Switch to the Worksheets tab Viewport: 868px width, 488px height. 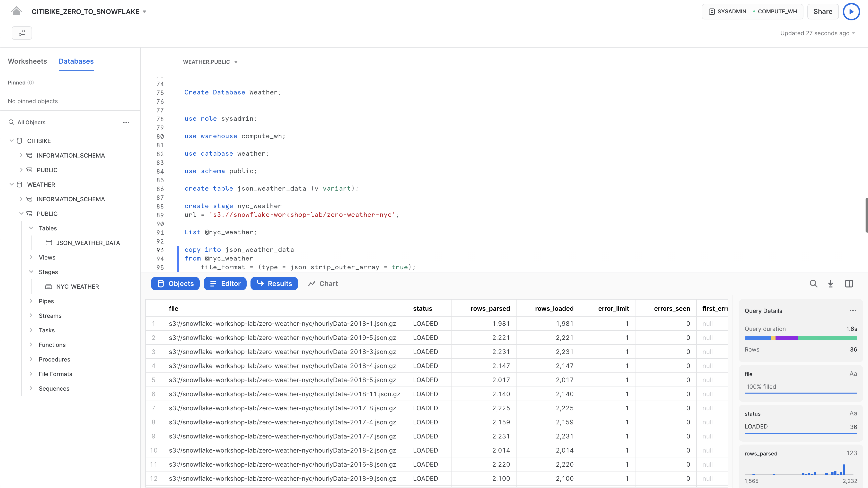click(27, 61)
